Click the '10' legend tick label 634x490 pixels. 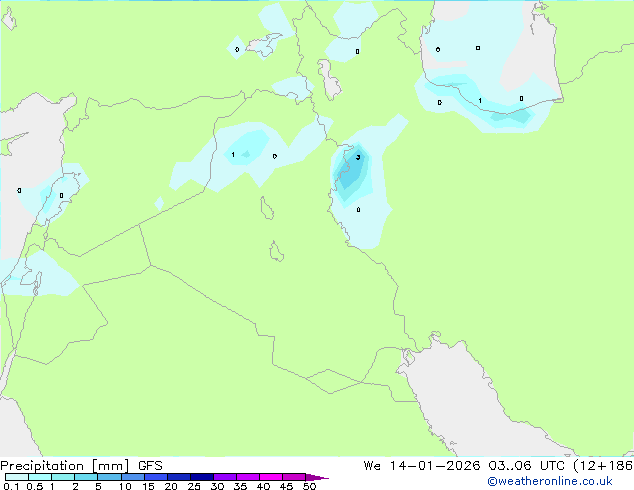point(125,486)
